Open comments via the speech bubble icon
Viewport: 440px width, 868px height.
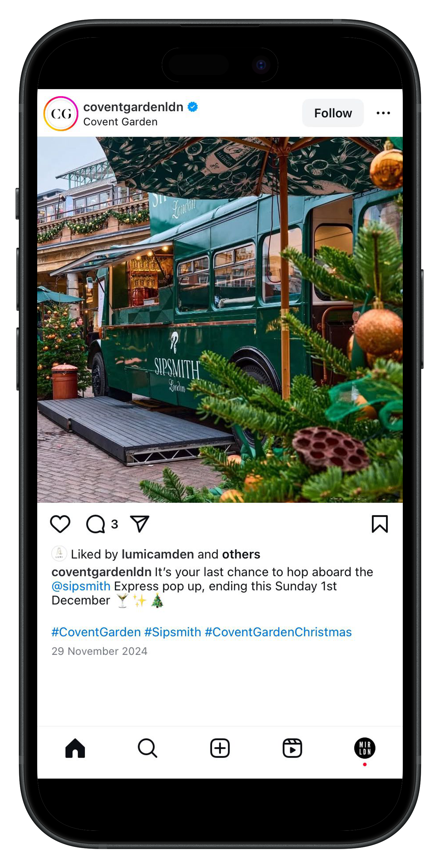96,524
